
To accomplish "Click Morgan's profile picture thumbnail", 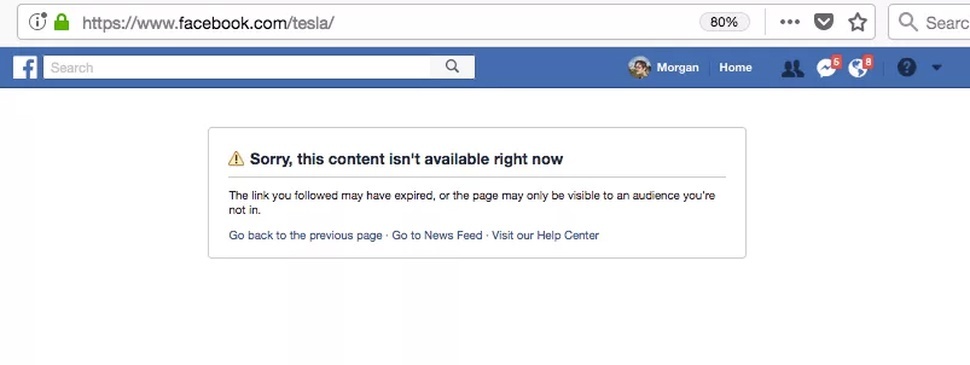I will pos(639,67).
